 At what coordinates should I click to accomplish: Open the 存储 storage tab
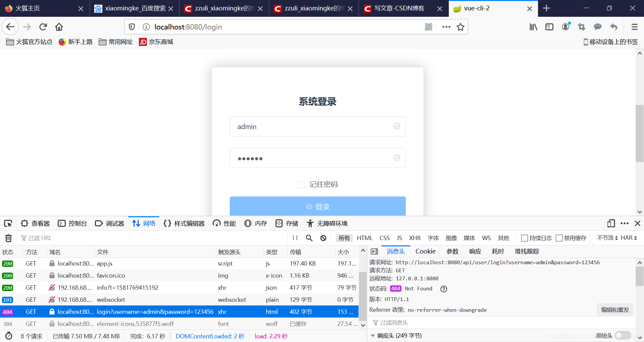(287, 223)
